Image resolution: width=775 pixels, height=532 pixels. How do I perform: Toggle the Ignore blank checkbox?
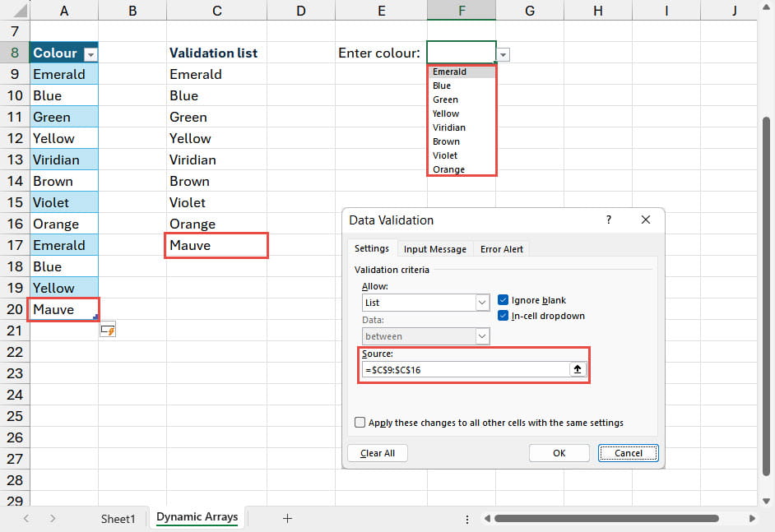(x=504, y=300)
